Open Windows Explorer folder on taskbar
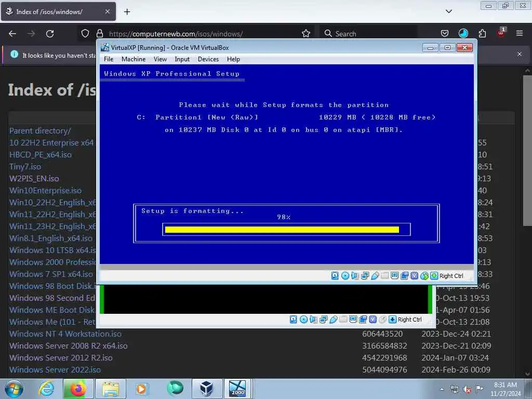This screenshot has width=532, height=399. pos(111,389)
